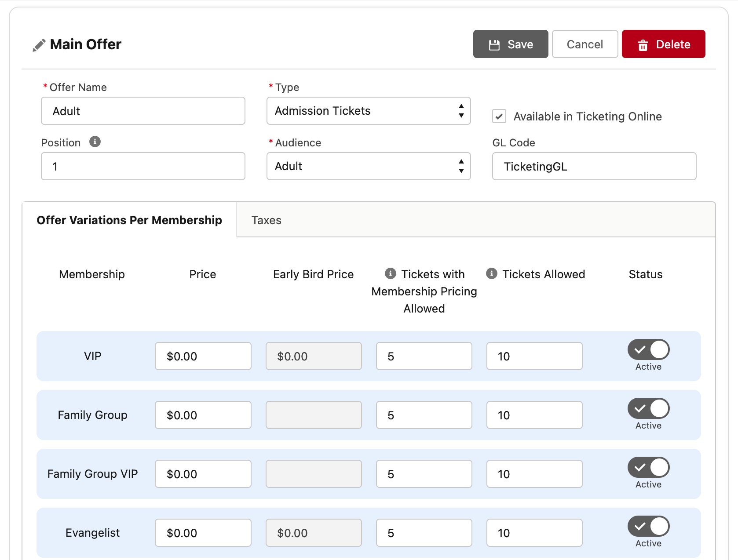Uncheck Available in Ticketing Online
The height and width of the screenshot is (560, 738).
pos(498,116)
